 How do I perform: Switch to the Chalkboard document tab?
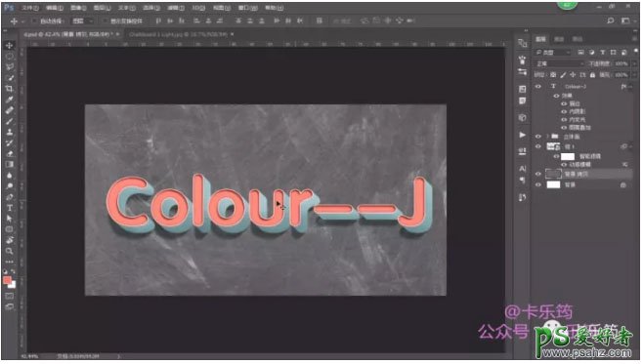179,34
